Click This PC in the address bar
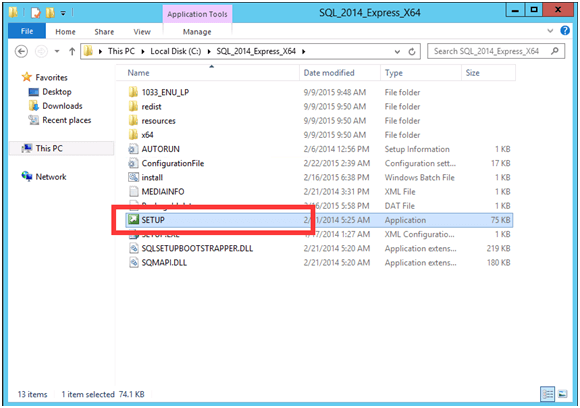The image size is (580, 408). [121, 51]
